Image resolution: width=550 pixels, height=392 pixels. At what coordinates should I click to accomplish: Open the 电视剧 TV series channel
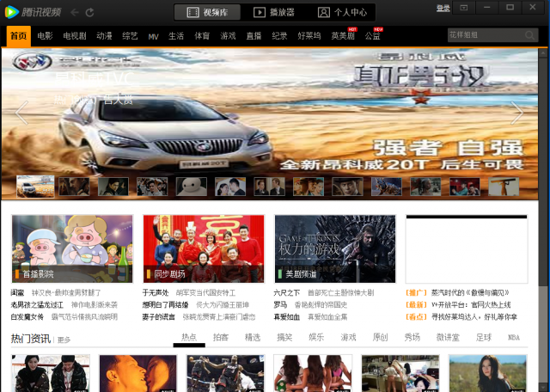coord(75,36)
